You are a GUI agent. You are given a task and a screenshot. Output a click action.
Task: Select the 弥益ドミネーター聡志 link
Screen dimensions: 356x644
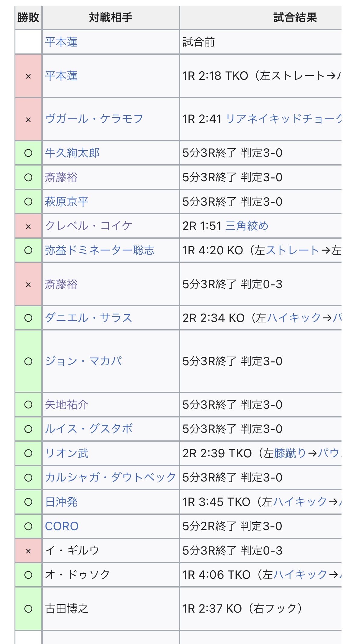[x=100, y=250]
